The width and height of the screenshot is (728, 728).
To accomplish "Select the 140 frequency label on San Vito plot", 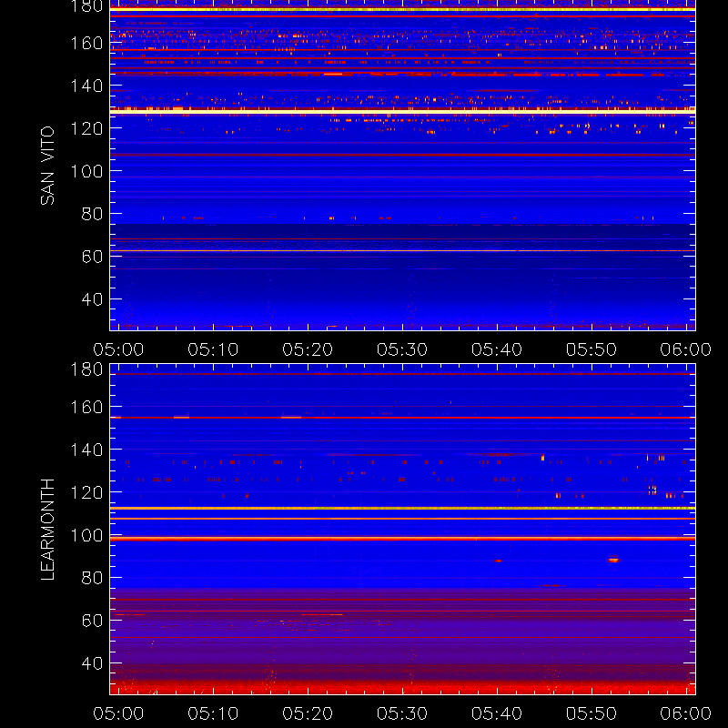I will [86, 86].
